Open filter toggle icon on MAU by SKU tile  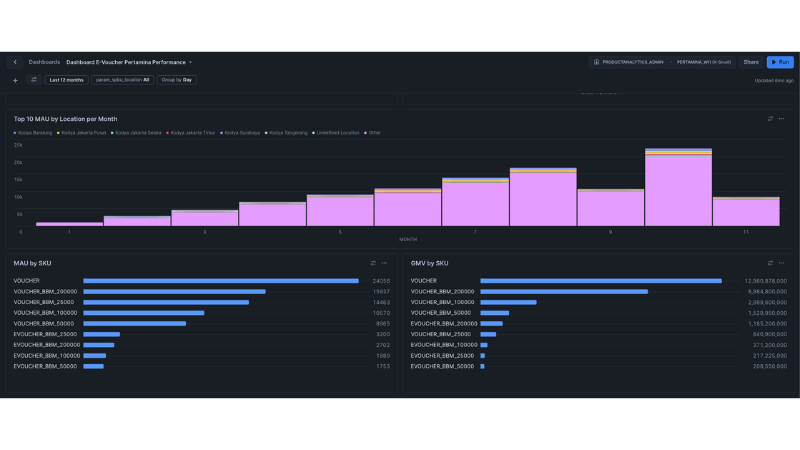click(373, 263)
